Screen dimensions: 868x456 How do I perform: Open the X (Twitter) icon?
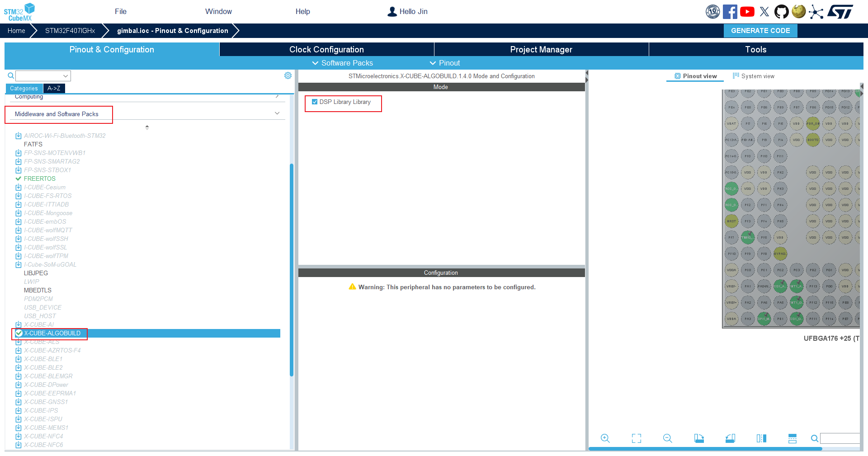point(764,12)
